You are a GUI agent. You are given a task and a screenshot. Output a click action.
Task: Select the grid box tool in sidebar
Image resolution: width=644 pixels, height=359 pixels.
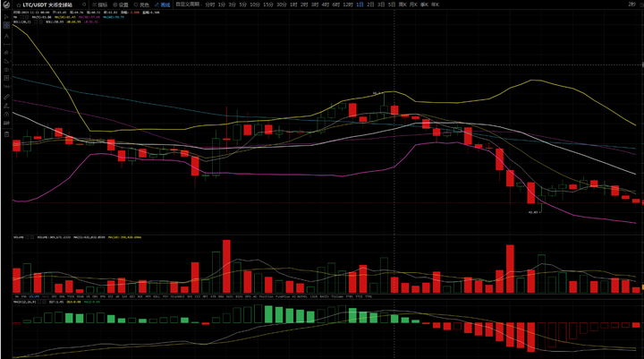pyautogui.click(x=6, y=78)
